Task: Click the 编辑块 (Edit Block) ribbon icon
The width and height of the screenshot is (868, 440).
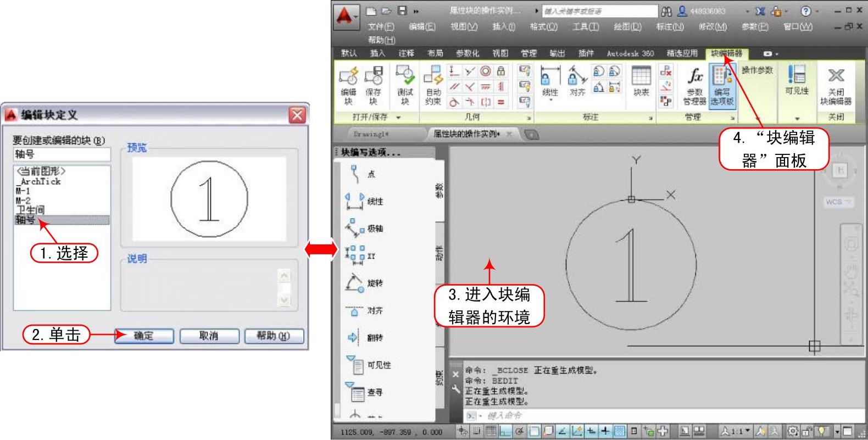Action: tap(348, 86)
